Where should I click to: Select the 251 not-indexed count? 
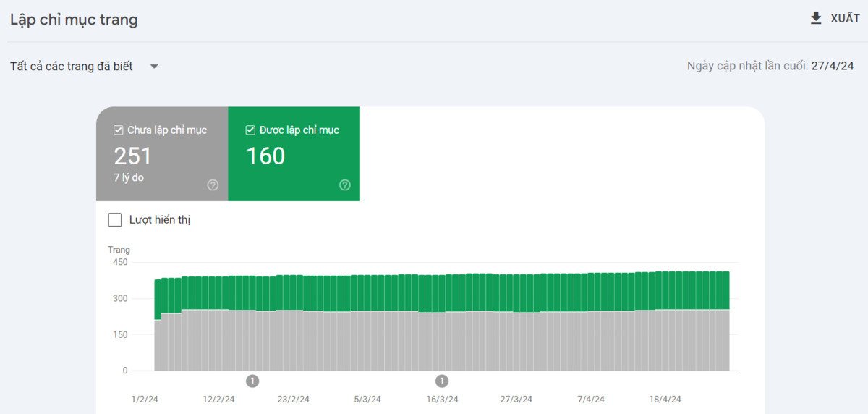[x=133, y=156]
